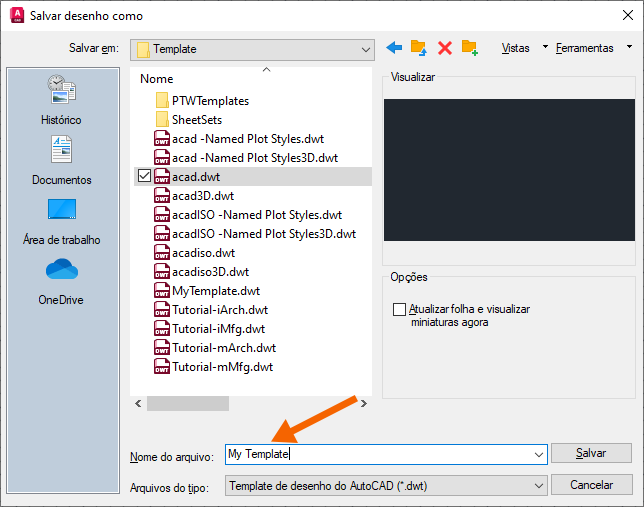Select the MyTemplate.dwt file
The image size is (644, 507).
216,291
